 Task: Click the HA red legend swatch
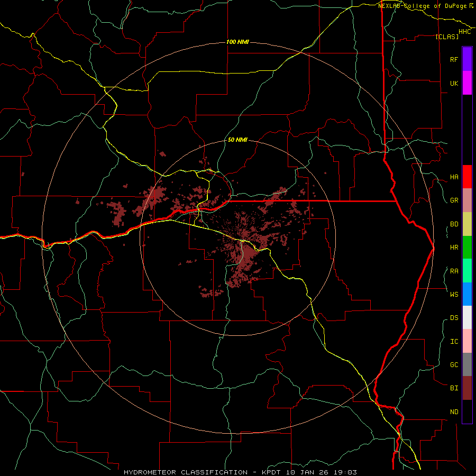click(467, 177)
